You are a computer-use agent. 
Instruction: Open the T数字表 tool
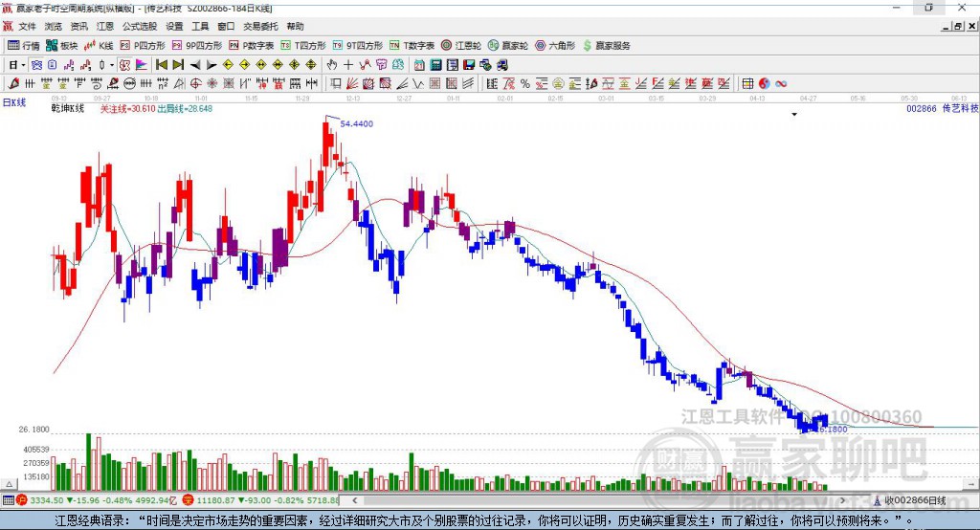tap(412, 46)
